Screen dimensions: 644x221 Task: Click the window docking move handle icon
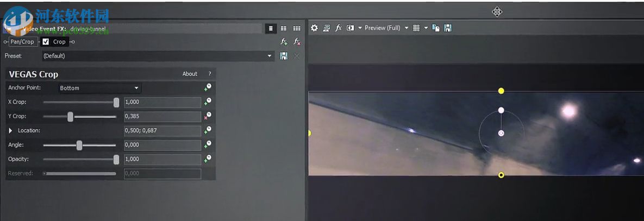(497, 12)
